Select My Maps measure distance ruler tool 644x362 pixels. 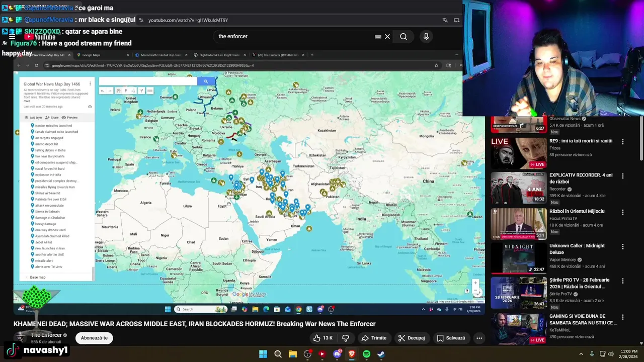(150, 91)
